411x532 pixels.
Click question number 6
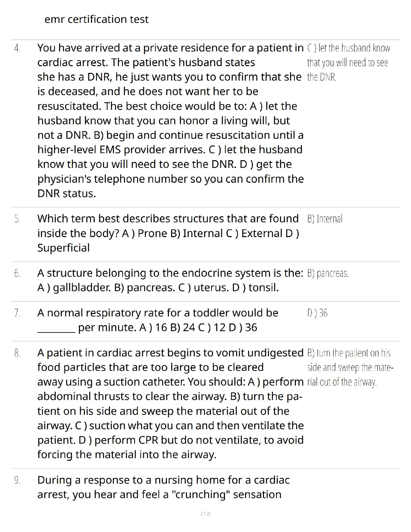click(x=17, y=273)
